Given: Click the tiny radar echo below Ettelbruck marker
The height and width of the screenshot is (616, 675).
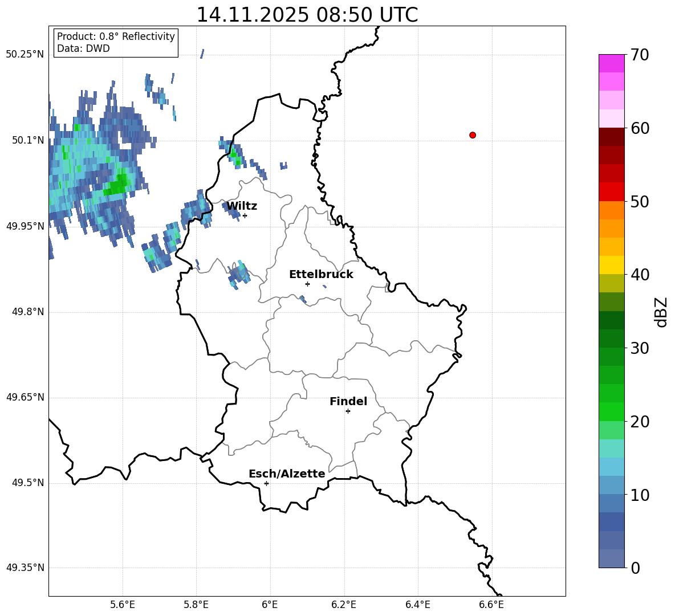Looking at the screenshot, I should click(303, 299).
